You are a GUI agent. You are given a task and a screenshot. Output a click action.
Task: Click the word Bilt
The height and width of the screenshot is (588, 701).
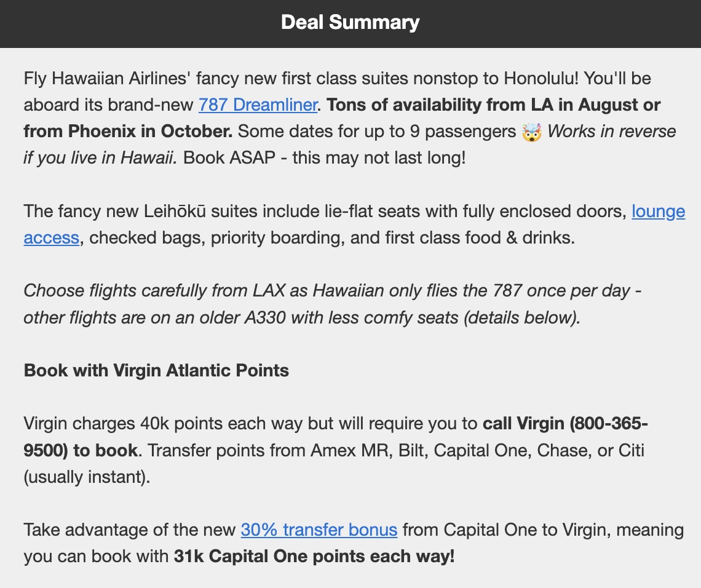click(x=412, y=450)
